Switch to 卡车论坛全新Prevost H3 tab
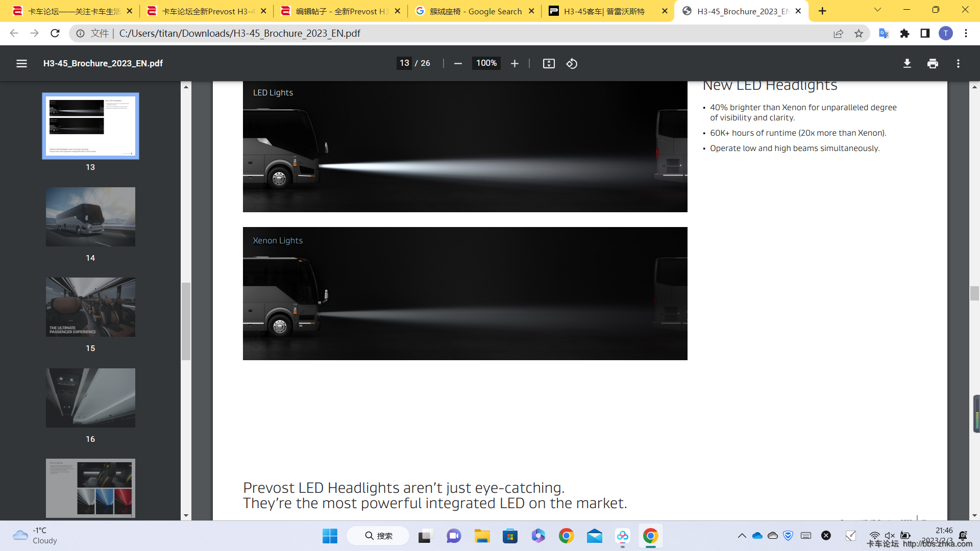This screenshot has height=551, width=980. point(207,11)
